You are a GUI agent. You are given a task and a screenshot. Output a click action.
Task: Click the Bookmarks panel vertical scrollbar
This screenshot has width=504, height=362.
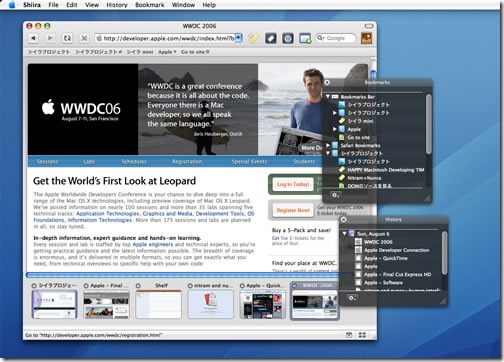coord(429,123)
